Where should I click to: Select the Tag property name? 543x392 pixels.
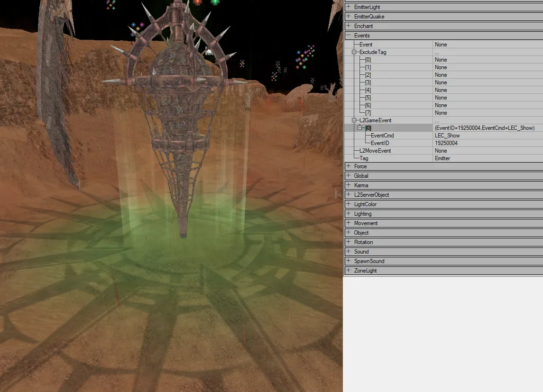pos(364,158)
